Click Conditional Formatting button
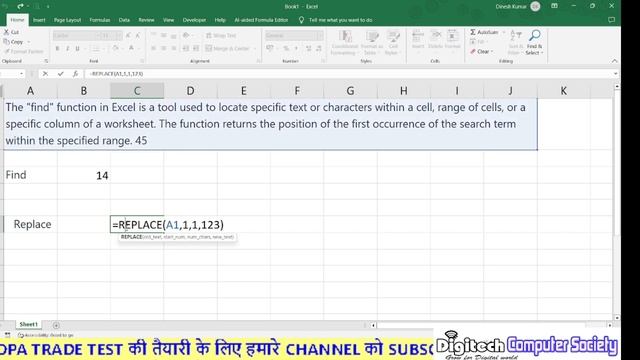The image size is (640, 360). (345, 42)
